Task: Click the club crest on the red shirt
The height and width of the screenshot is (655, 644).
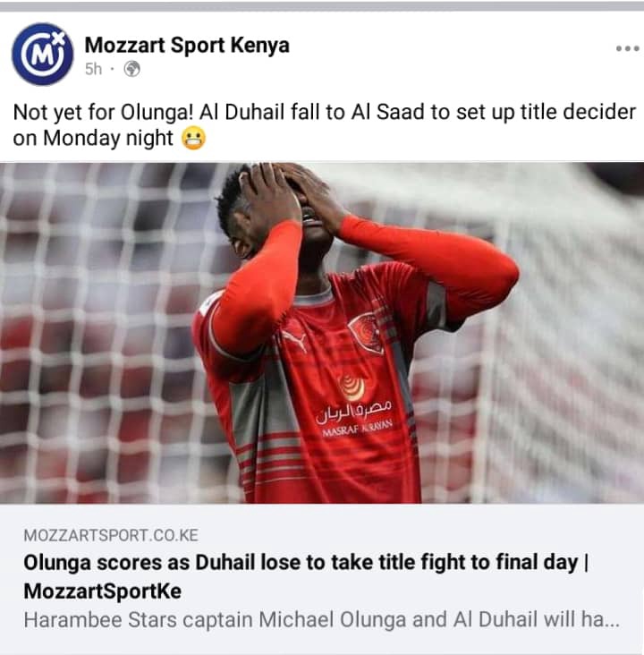Action: click(x=366, y=333)
